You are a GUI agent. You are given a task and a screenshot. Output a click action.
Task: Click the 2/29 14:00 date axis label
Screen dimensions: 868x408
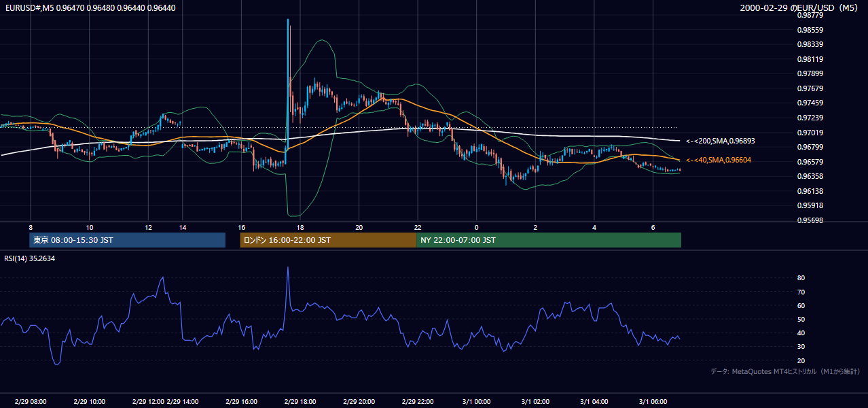[183, 402]
